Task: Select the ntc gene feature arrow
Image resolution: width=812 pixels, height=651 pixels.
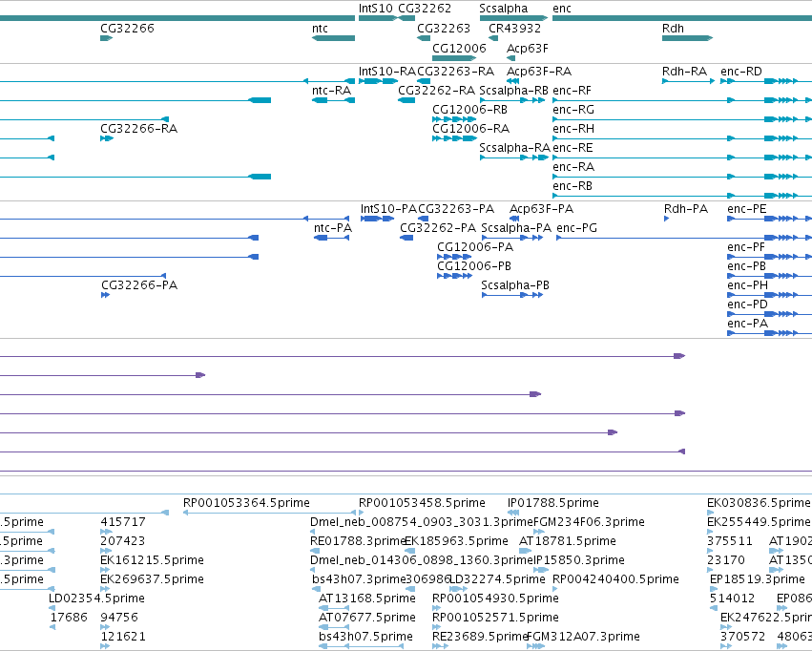Action: click(334, 38)
